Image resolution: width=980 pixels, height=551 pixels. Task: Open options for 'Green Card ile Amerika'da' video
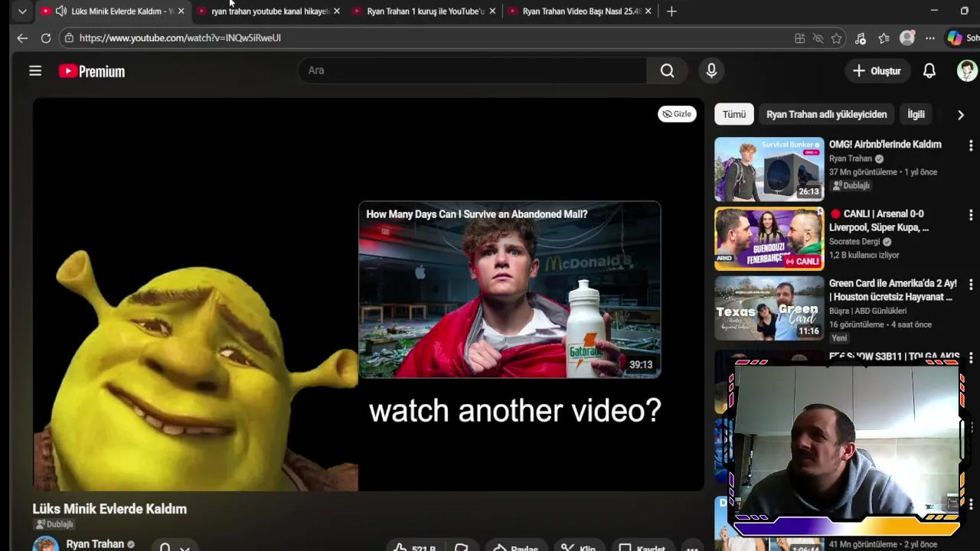(971, 285)
